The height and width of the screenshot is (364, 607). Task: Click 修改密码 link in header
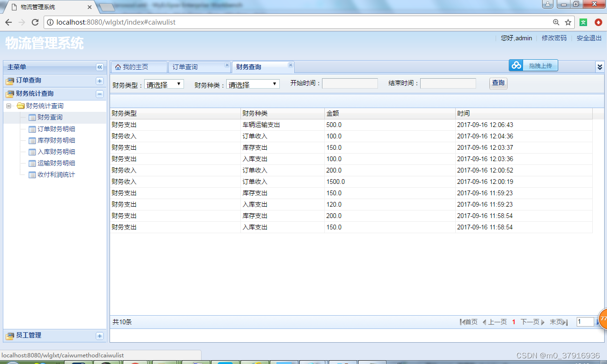[x=554, y=38]
